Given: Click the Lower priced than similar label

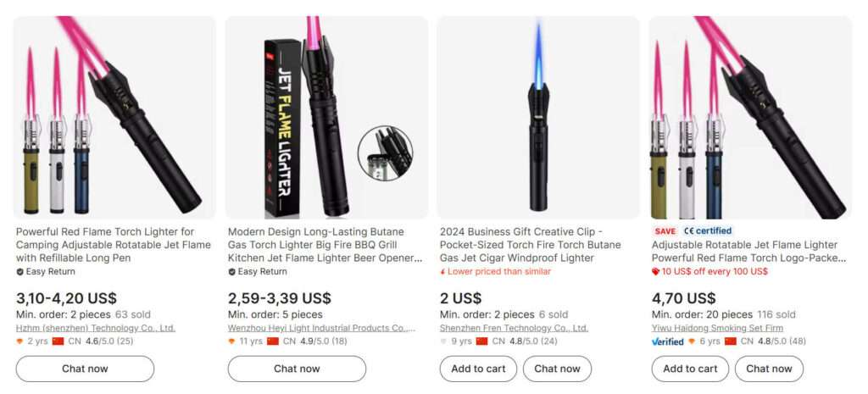Looking at the screenshot, I should (x=495, y=272).
